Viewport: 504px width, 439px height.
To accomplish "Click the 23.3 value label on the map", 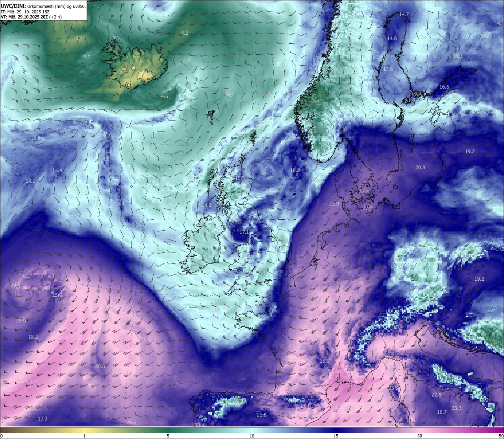I will [456, 408].
